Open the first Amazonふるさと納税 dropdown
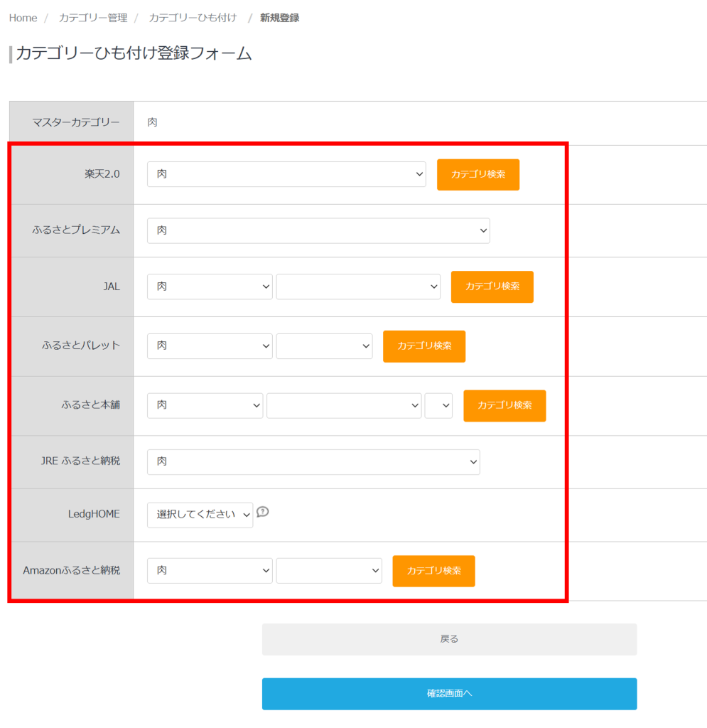Image resolution: width=707 pixels, height=728 pixels. coord(209,570)
